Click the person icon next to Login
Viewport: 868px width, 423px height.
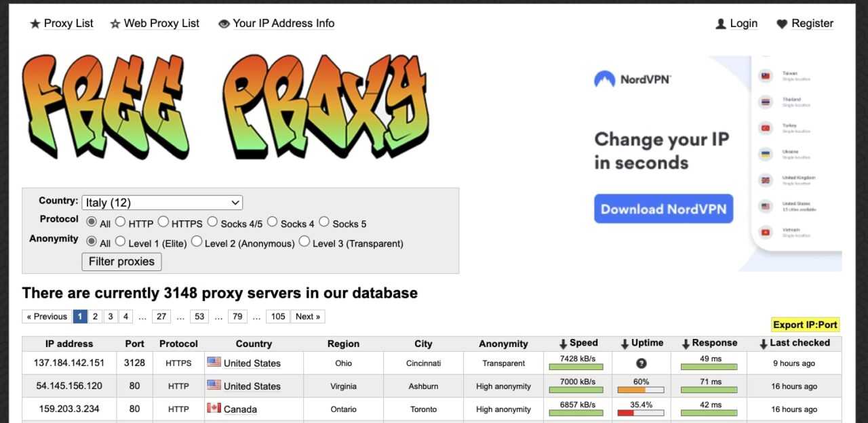[x=721, y=24]
